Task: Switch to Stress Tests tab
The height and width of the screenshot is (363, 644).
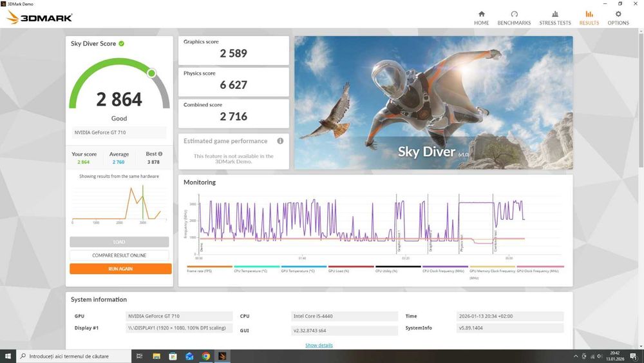Action: point(555,18)
